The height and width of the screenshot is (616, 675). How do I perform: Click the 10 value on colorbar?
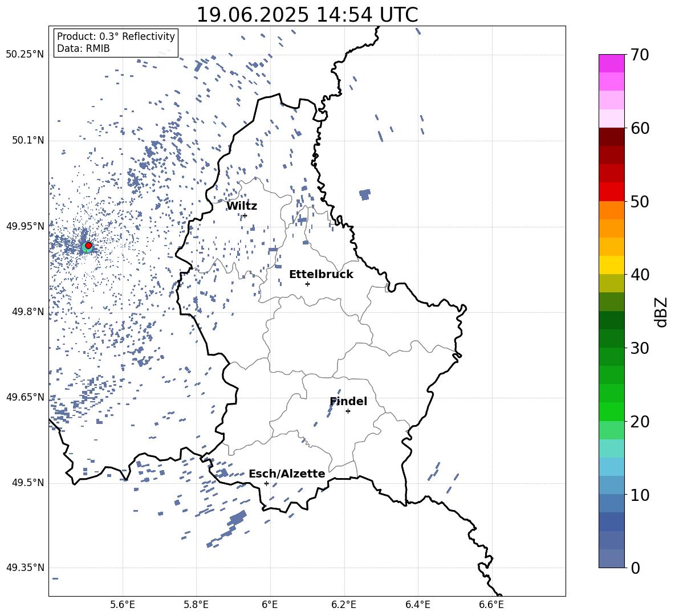(x=640, y=495)
